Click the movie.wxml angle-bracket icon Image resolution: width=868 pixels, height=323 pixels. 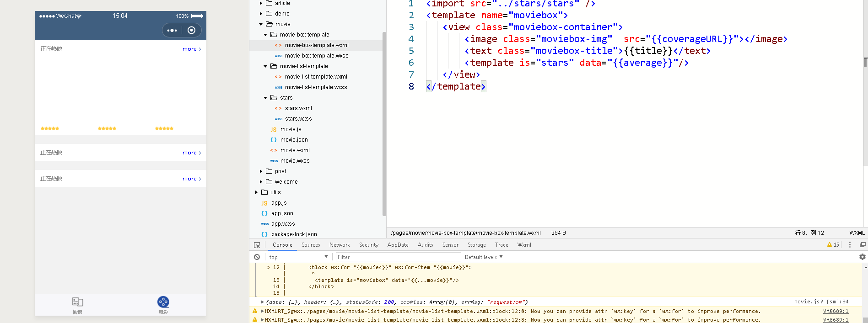pyautogui.click(x=274, y=150)
